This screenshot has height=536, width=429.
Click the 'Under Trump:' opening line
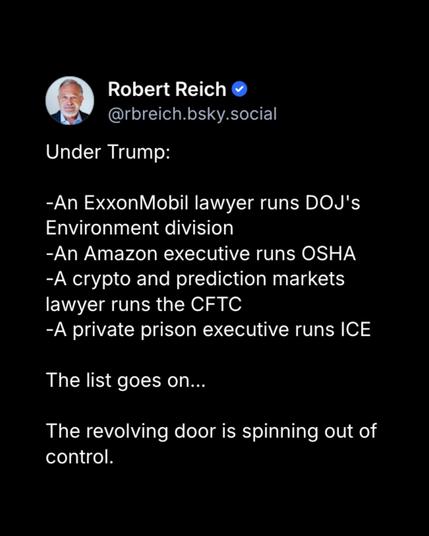pos(108,152)
